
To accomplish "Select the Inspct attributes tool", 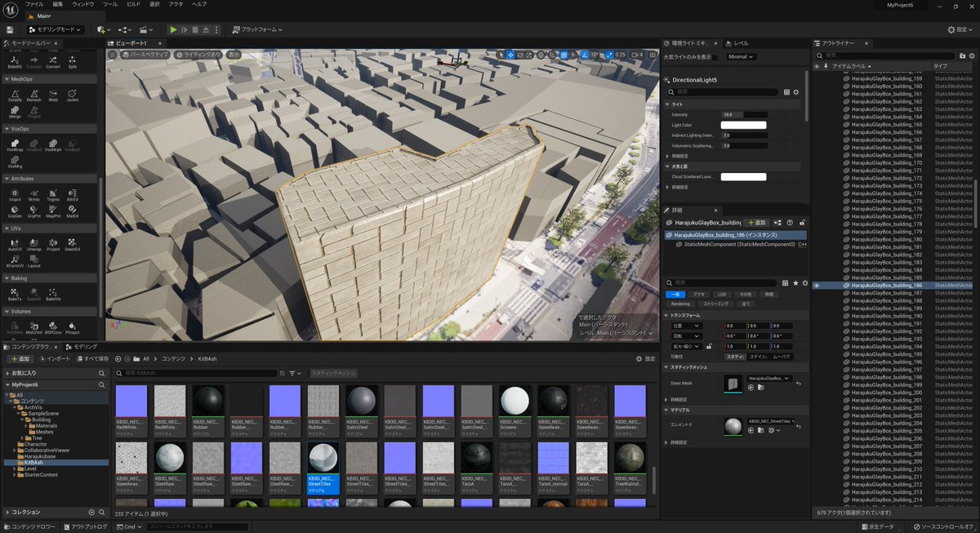I will pyautogui.click(x=15, y=195).
